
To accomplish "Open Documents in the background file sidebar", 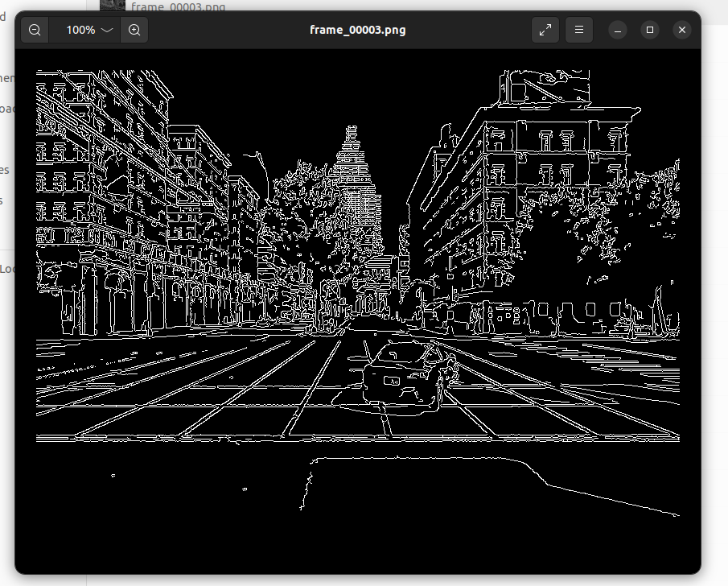I will (5, 78).
